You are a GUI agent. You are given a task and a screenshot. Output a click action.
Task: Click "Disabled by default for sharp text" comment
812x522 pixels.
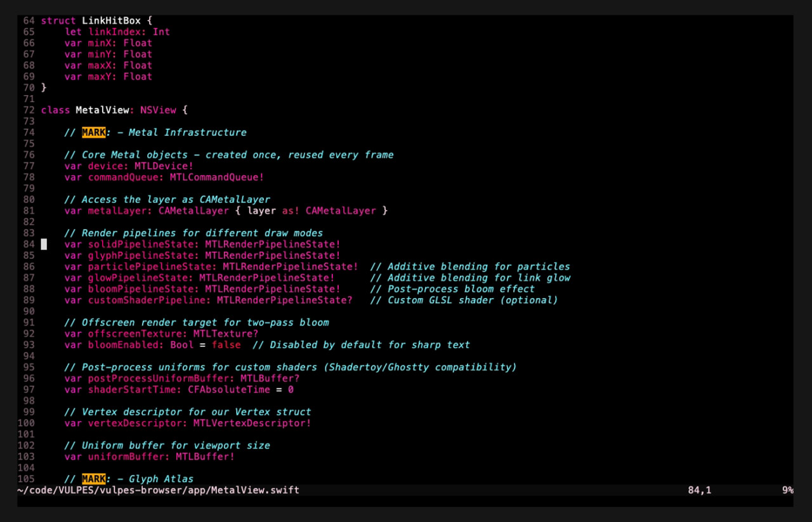point(361,345)
